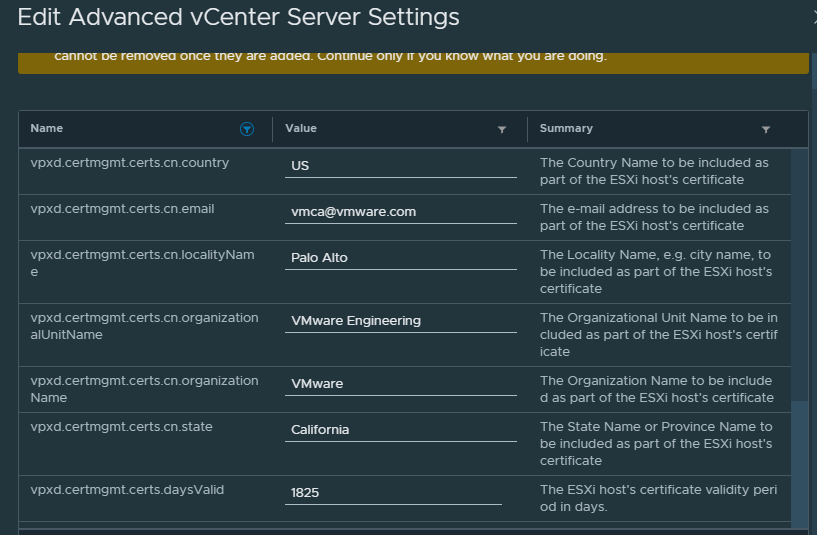Edit the country value field US
Image resolution: width=817 pixels, height=535 pixels.
tap(400, 166)
